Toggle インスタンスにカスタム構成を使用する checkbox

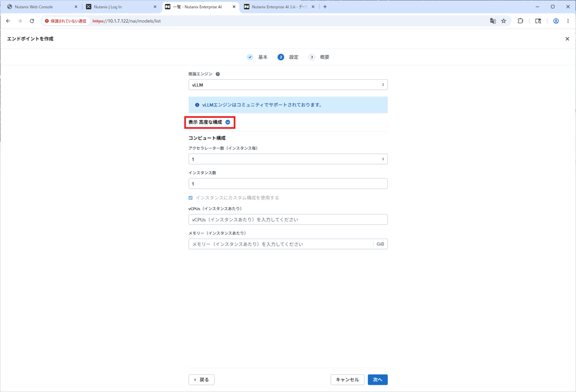pos(191,198)
